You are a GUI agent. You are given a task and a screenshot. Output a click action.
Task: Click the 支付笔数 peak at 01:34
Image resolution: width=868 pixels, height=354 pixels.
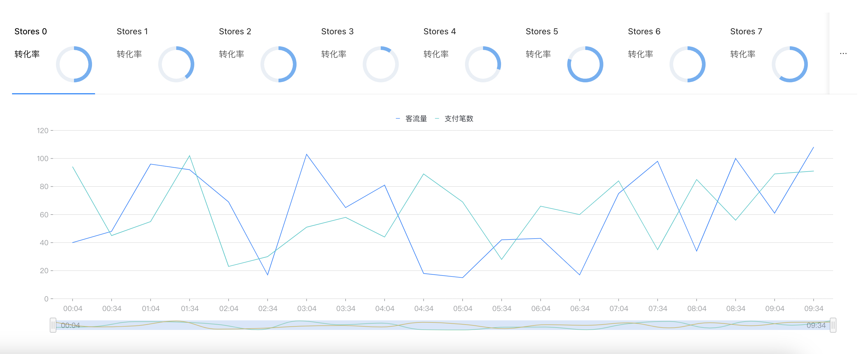pos(190,156)
